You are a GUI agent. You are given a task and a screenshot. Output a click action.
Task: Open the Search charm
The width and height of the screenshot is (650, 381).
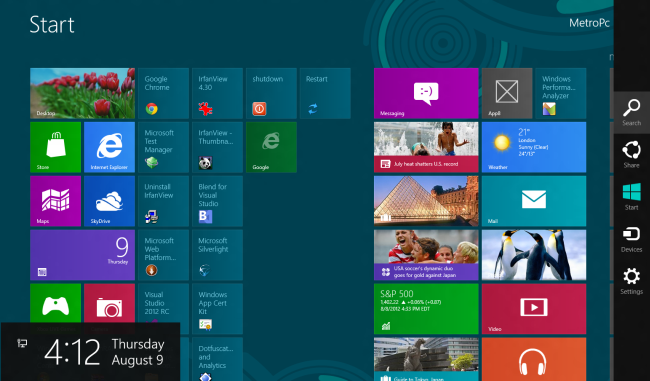coord(631,112)
